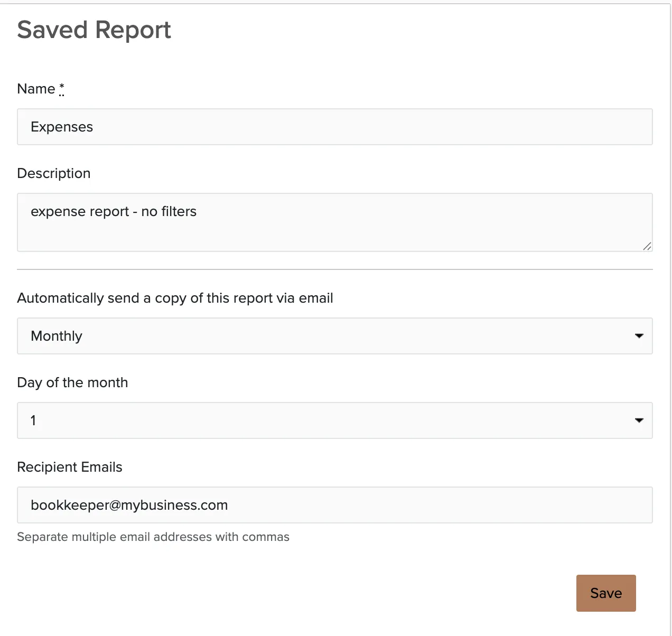Viewport: 672px width, 636px height.
Task: Click the arrow icon on the Monthly select
Action: click(x=639, y=336)
